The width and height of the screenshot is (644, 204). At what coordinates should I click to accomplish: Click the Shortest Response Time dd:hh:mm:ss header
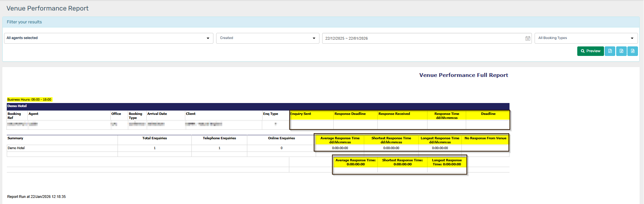[391, 140]
